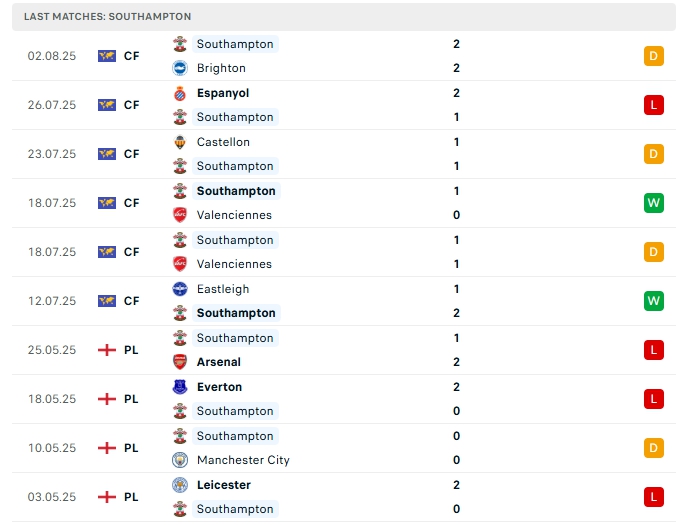Click the Manchester City crest icon
Screen dimensions: 687x525
click(180, 460)
